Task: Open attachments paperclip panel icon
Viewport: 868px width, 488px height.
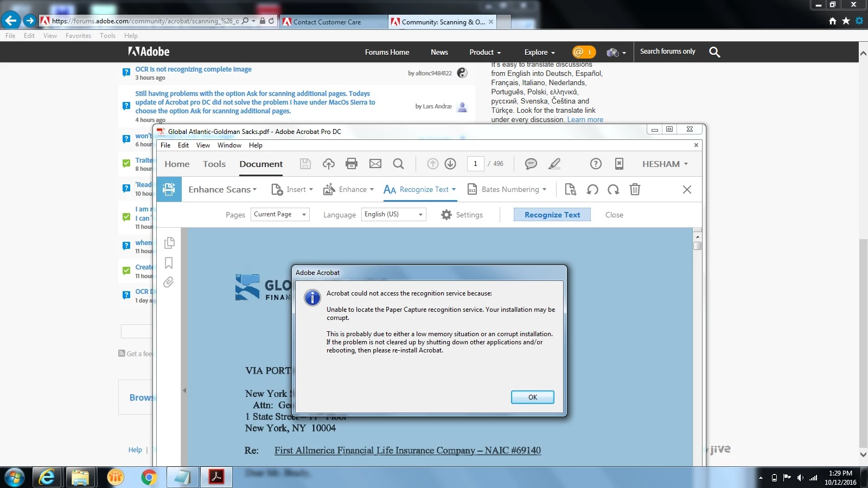Action: click(x=169, y=282)
